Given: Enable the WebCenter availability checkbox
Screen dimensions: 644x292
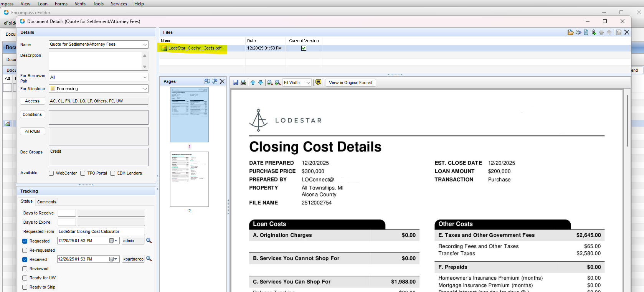Looking at the screenshot, I should pos(51,173).
